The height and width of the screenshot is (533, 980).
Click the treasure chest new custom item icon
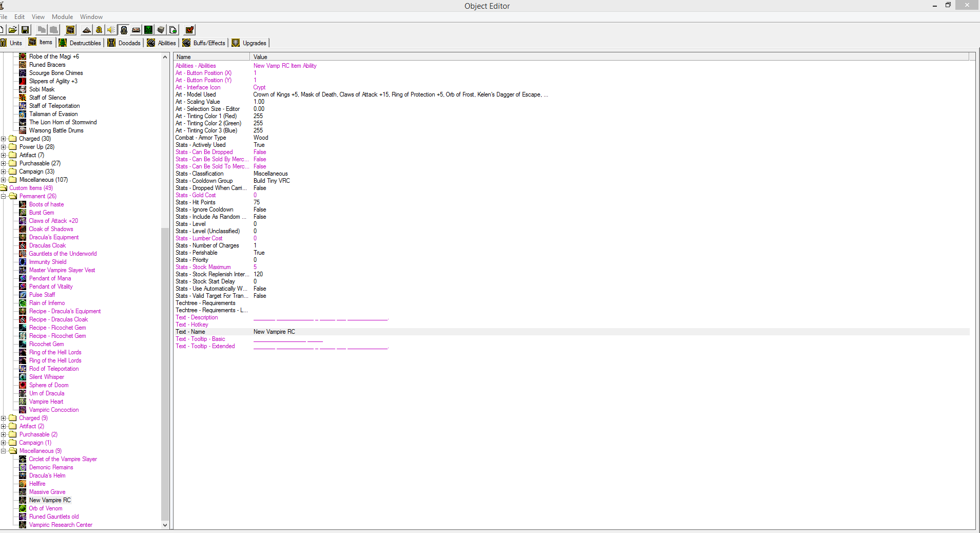click(x=71, y=30)
